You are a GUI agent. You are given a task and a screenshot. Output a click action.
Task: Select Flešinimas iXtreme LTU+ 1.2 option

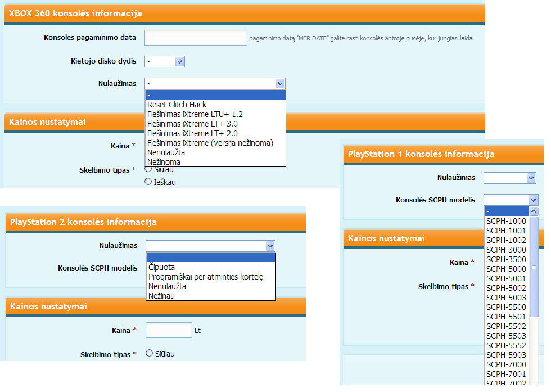pyautogui.click(x=215, y=114)
